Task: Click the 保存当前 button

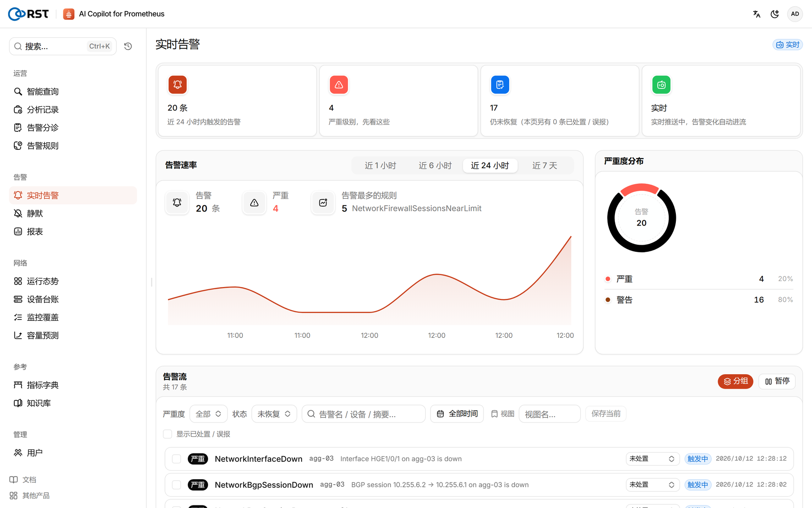Action: (x=606, y=414)
